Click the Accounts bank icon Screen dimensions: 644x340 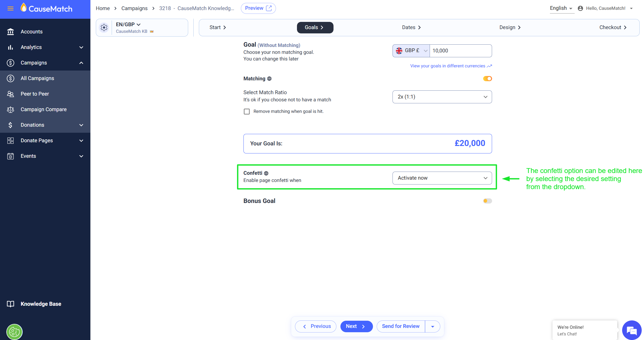click(10, 32)
